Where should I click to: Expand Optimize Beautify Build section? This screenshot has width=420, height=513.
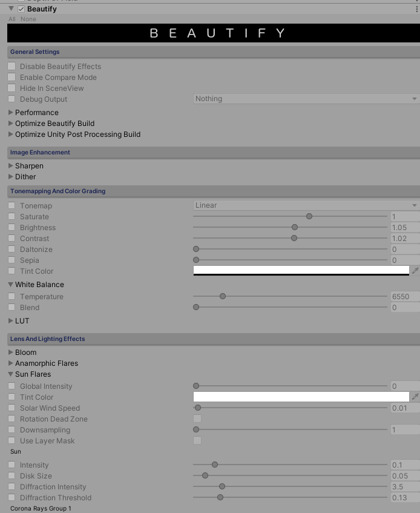tap(10, 123)
